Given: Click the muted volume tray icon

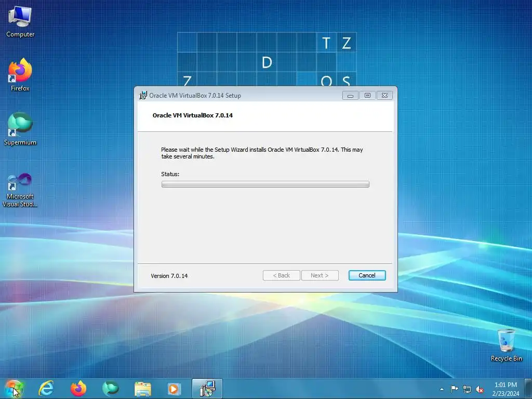Looking at the screenshot, I should pos(480,389).
